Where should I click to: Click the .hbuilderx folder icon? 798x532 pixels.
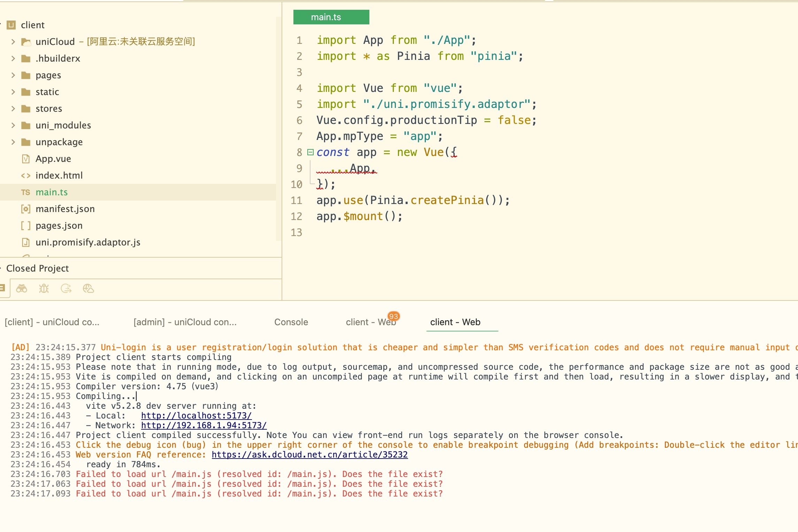pos(26,58)
